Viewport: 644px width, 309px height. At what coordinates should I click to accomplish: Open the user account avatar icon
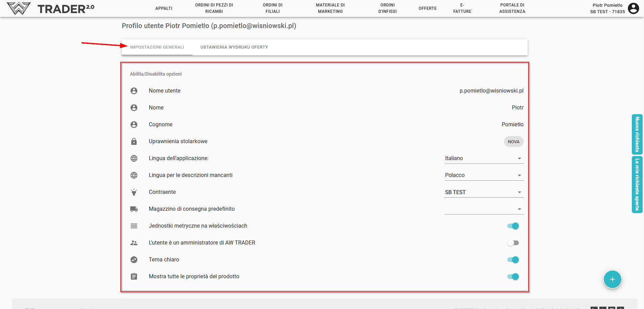633,8
